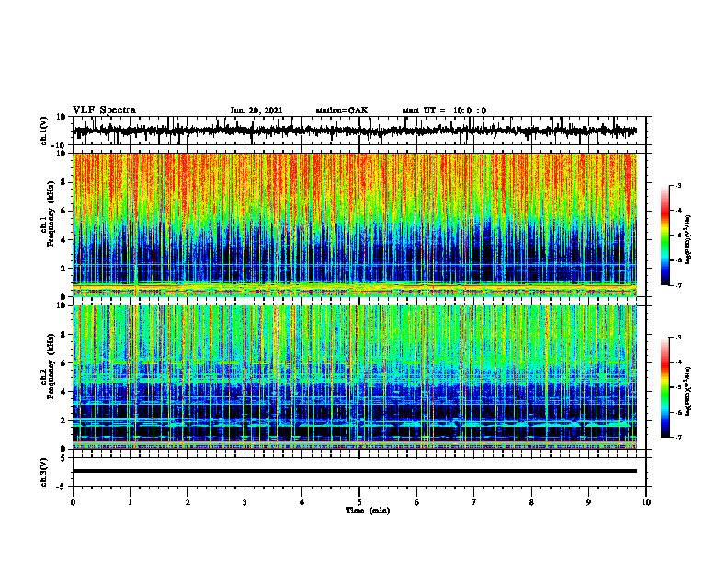Click the "-3" label on ch.1 color scale

677,186
